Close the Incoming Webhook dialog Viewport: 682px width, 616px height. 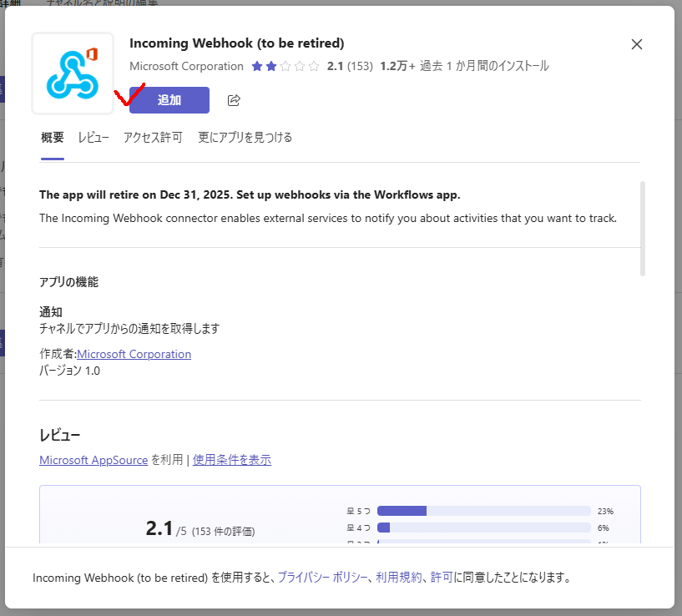coord(636,44)
